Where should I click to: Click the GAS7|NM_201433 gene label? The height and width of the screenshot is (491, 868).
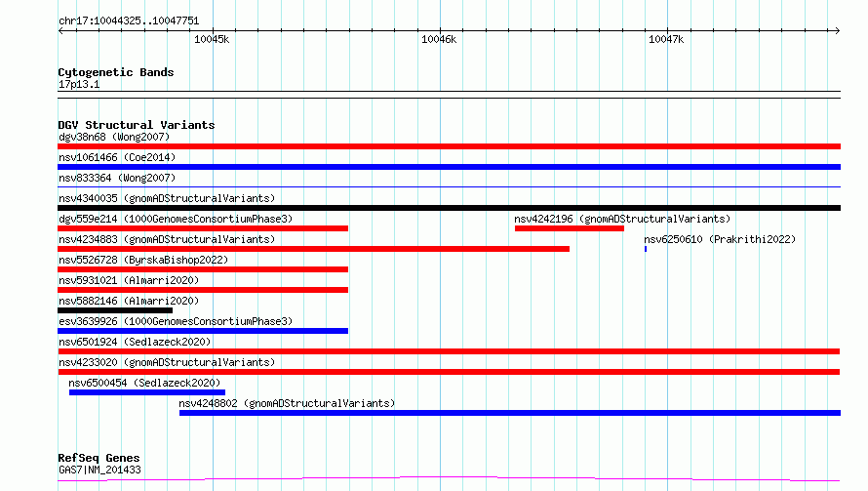point(99,470)
